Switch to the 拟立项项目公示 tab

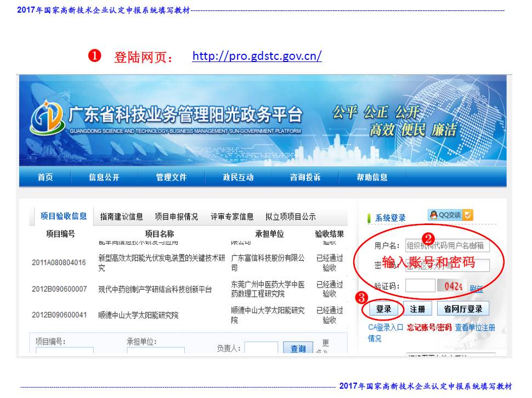point(290,217)
